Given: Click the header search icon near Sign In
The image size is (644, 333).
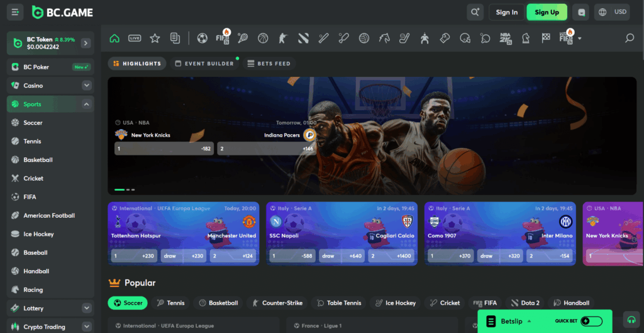Looking at the screenshot, I should click(x=475, y=13).
